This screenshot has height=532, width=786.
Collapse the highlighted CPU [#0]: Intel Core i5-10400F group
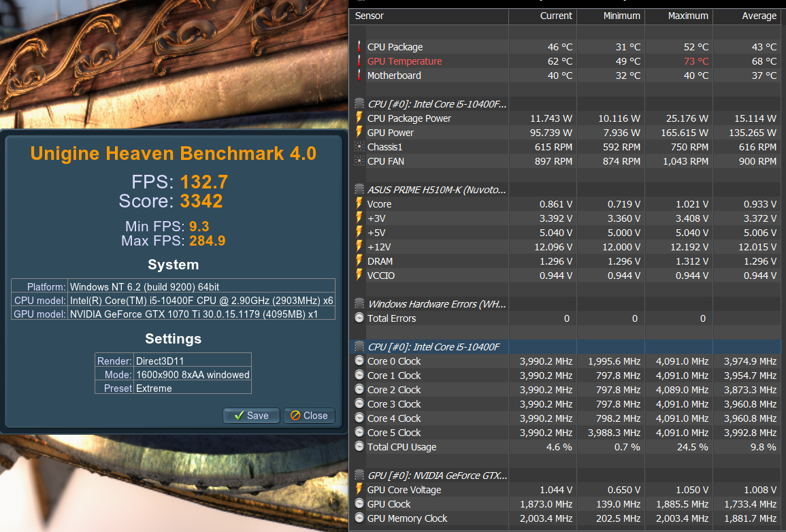[359, 347]
